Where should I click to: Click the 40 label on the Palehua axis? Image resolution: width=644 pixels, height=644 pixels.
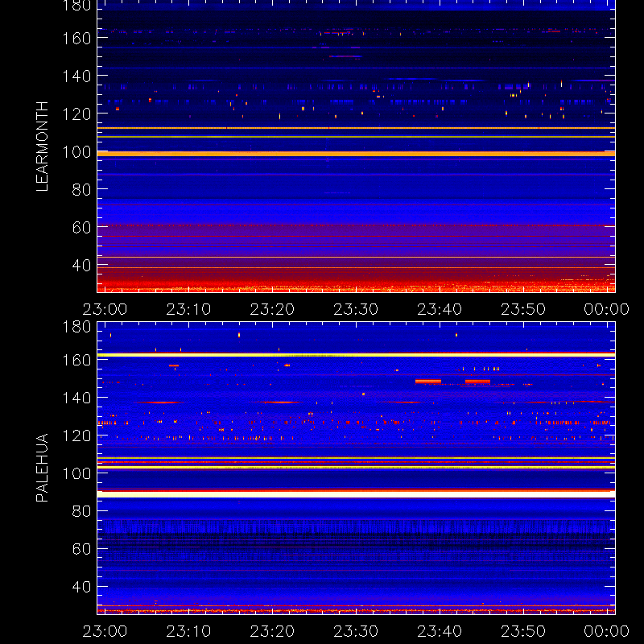point(81,587)
